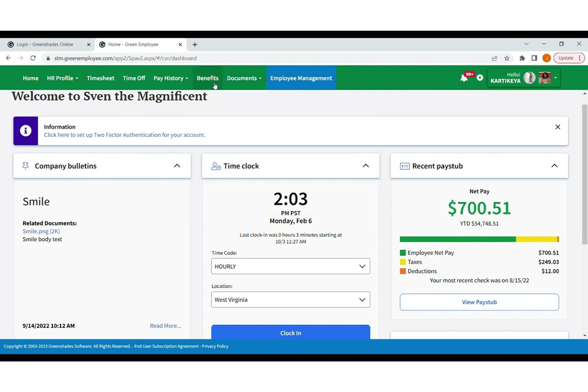The image size is (588, 392).
Task: Open the settings gear in the navbar
Action: click(x=480, y=78)
